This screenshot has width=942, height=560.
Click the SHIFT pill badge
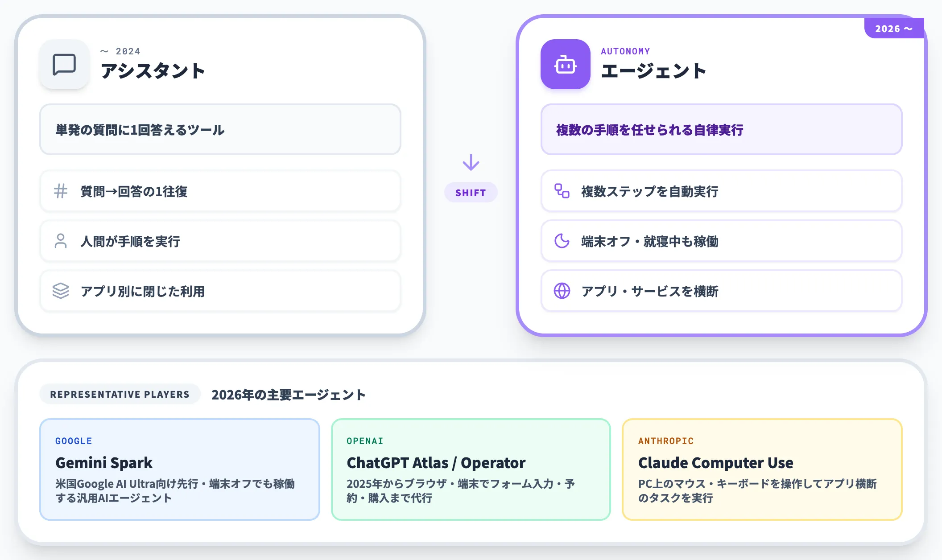471,193
